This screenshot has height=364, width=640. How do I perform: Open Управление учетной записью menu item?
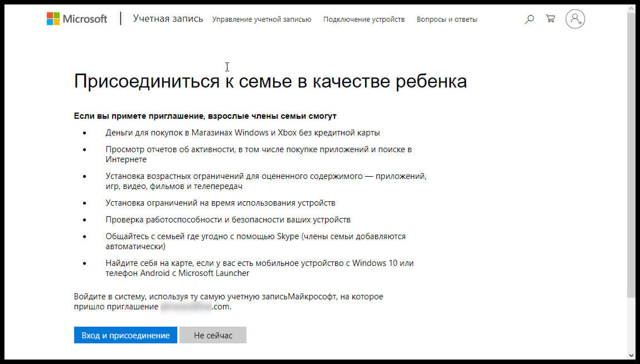click(x=261, y=19)
